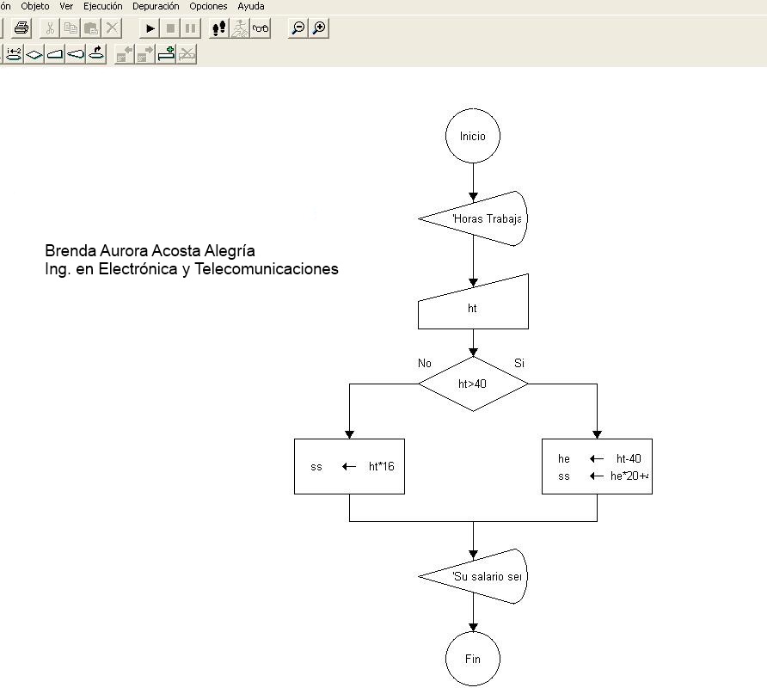The width and height of the screenshot is (767, 700).
Task: Insert a new subprogram with the plus icon
Action: pos(165,53)
